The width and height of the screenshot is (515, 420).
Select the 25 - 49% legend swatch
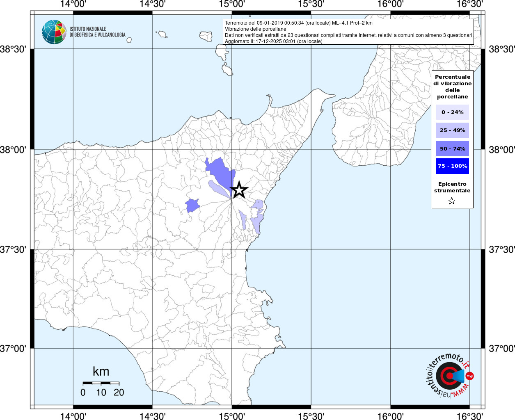coord(453,130)
